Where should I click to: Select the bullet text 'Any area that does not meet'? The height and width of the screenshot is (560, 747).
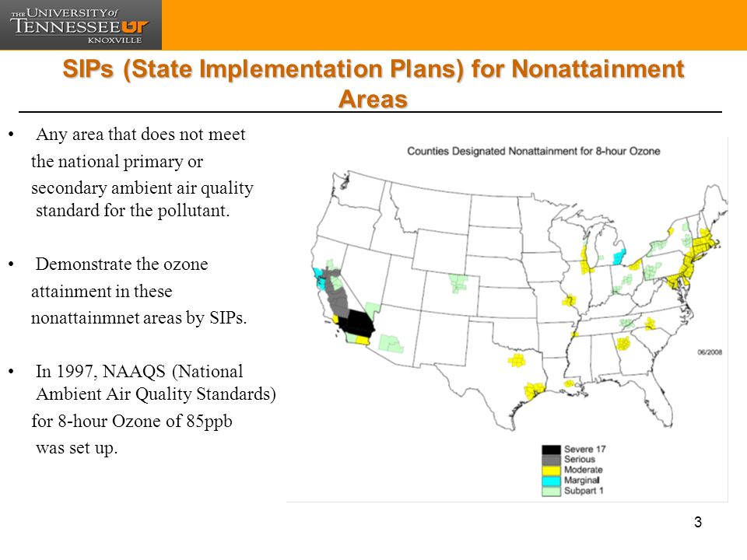coord(141,135)
